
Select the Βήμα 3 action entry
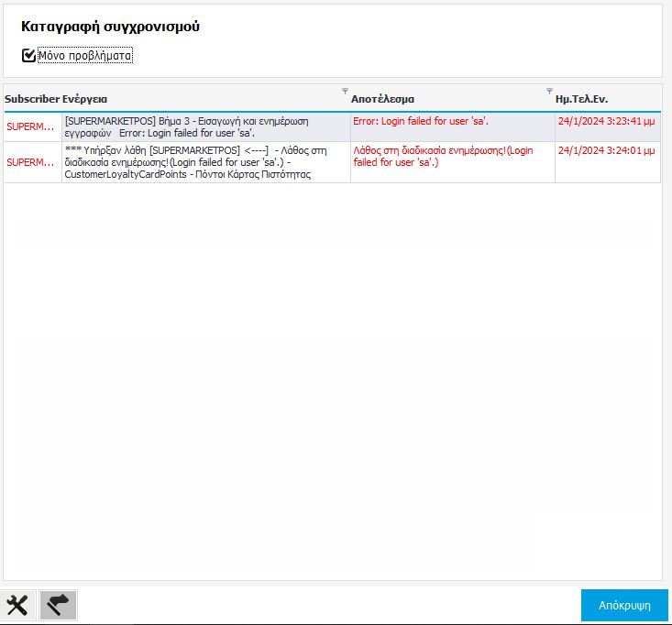tap(204, 126)
